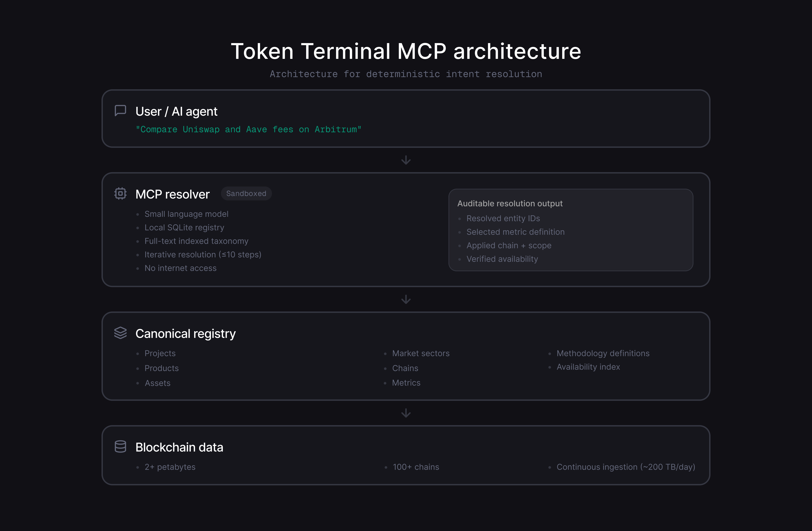This screenshot has width=812, height=531.
Task: Click the Resolved entity IDs entry
Action: click(x=503, y=219)
